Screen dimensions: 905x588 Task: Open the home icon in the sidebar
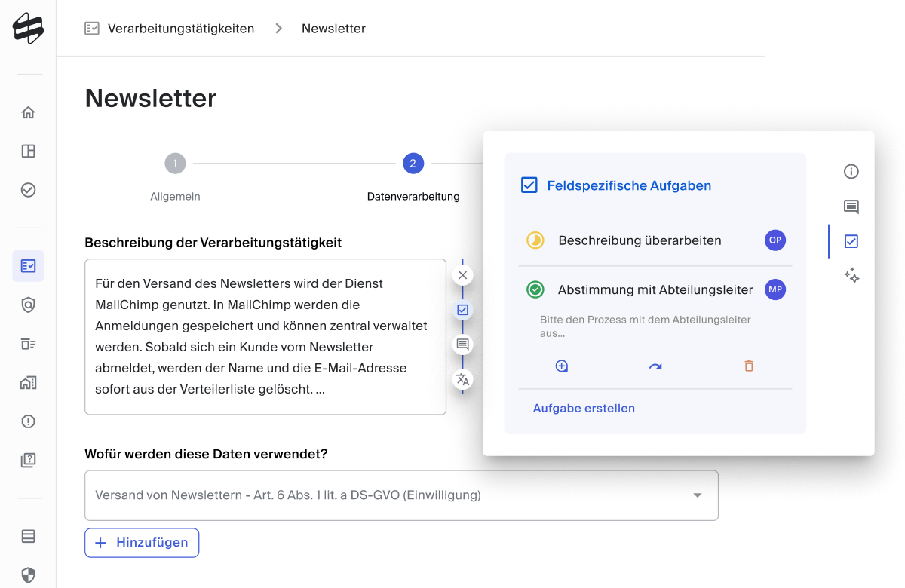pos(28,113)
